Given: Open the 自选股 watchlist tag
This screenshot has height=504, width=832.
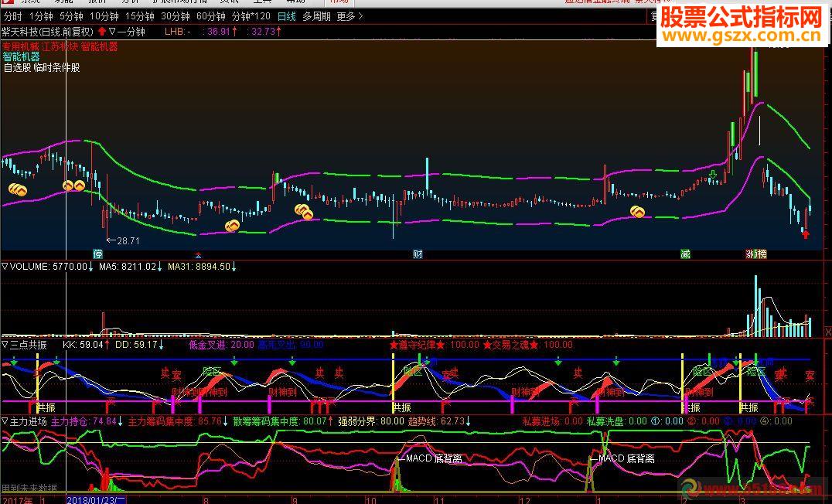Looking at the screenshot, I should click(17, 67).
